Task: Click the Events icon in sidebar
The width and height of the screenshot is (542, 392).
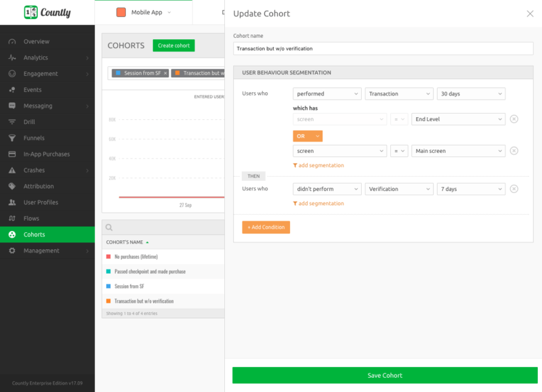Action: (x=12, y=90)
